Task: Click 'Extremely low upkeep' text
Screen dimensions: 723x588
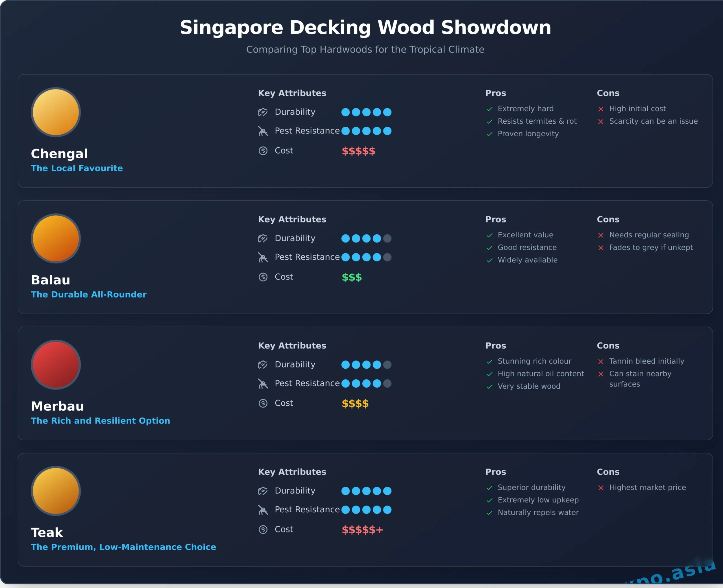Action: (x=538, y=500)
